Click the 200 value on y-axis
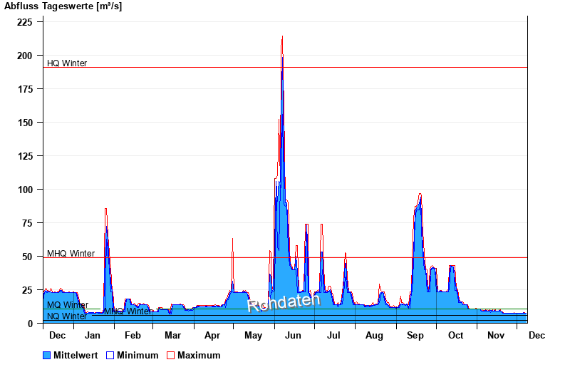570x392 pixels. coord(25,56)
